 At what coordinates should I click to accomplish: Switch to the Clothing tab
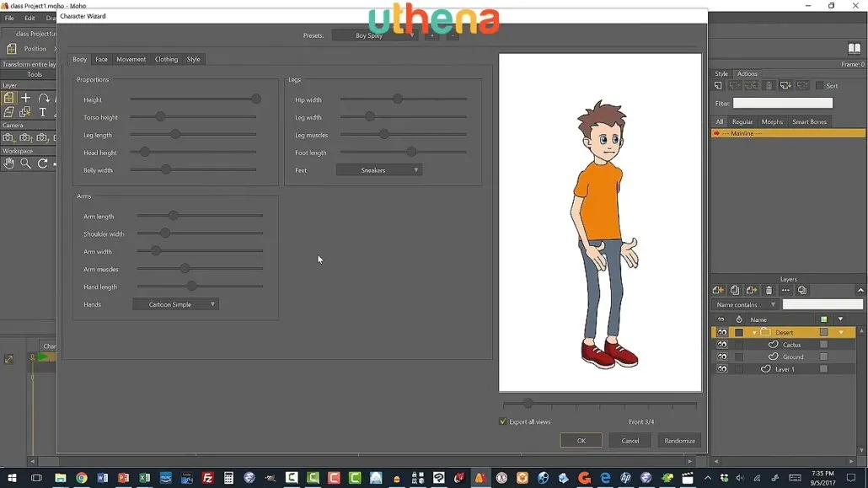click(167, 59)
